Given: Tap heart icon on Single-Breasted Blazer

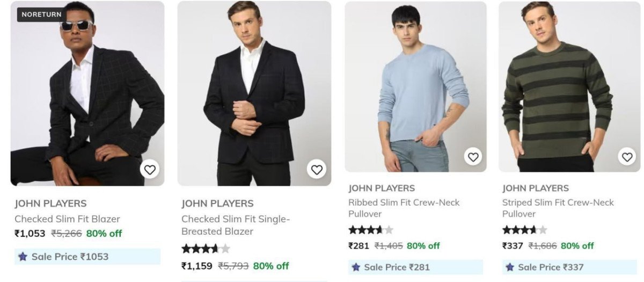Looking at the screenshot, I should click(x=317, y=170).
